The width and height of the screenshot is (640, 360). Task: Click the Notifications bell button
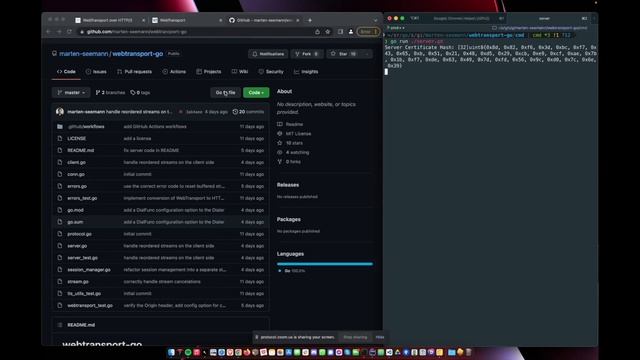[x=268, y=54]
